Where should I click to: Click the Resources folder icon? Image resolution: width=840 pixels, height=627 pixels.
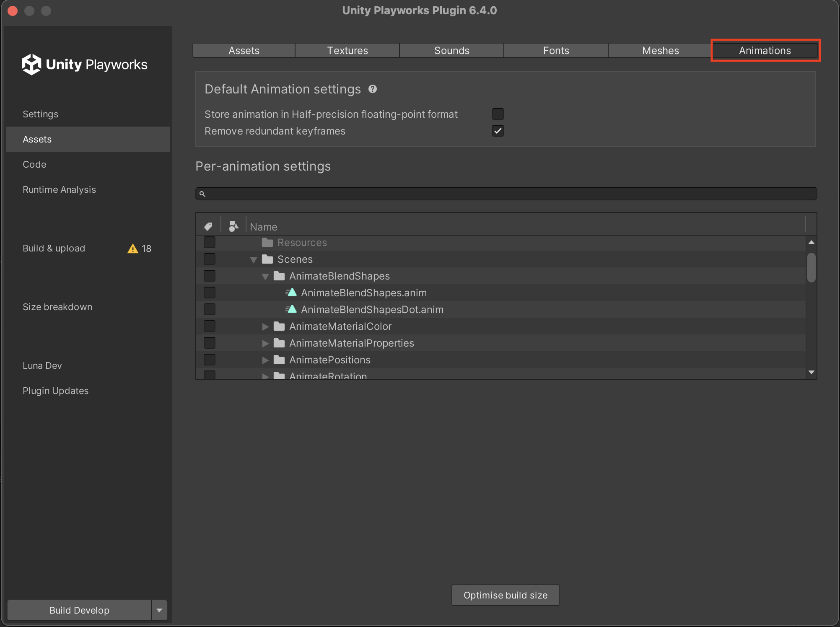[x=267, y=242]
